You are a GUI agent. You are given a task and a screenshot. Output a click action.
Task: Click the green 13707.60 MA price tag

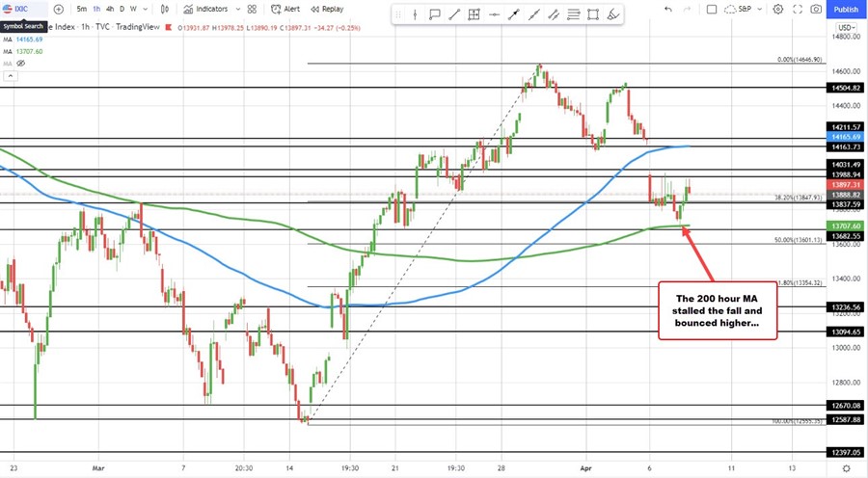click(845, 226)
